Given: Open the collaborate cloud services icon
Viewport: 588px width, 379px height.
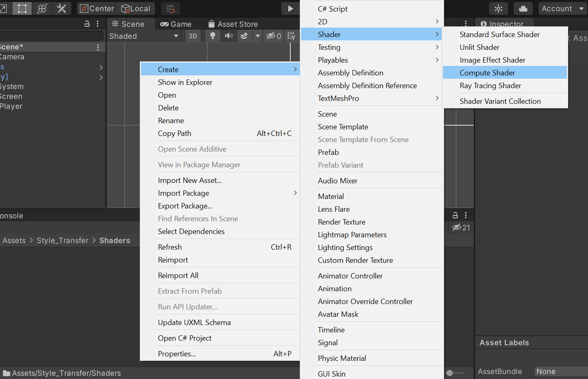Looking at the screenshot, I should pyautogui.click(x=523, y=9).
